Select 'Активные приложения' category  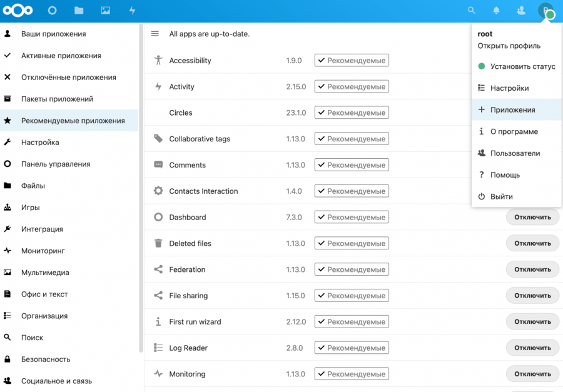(61, 56)
